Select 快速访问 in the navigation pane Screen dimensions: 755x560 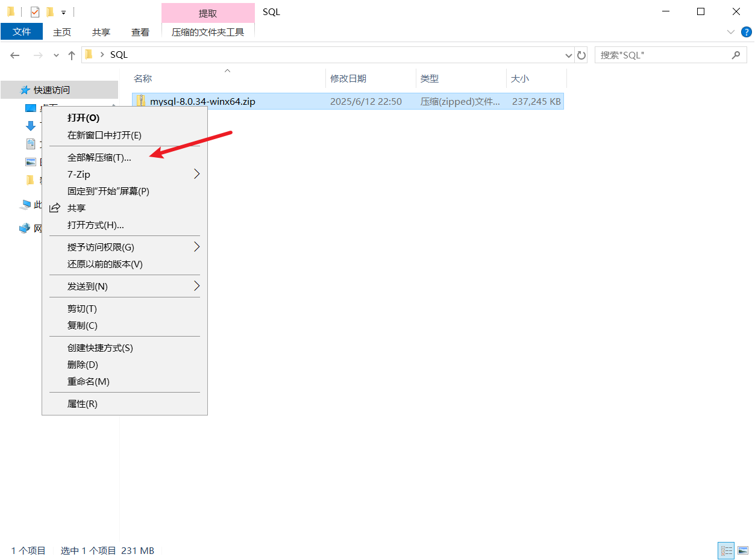(52, 90)
